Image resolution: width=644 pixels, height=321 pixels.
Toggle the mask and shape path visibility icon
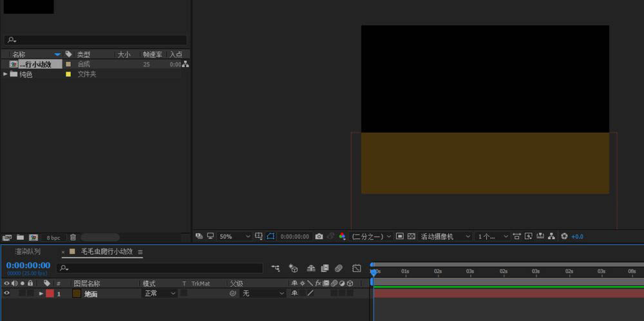[271, 237]
